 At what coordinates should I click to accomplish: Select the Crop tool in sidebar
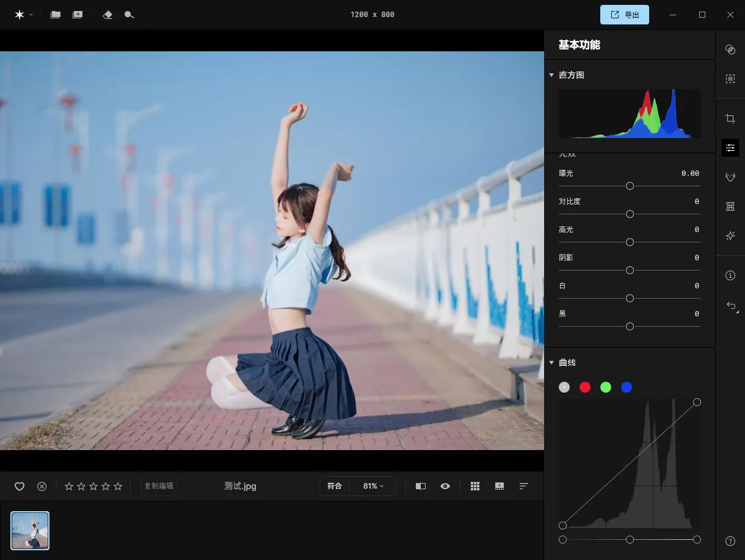(730, 118)
